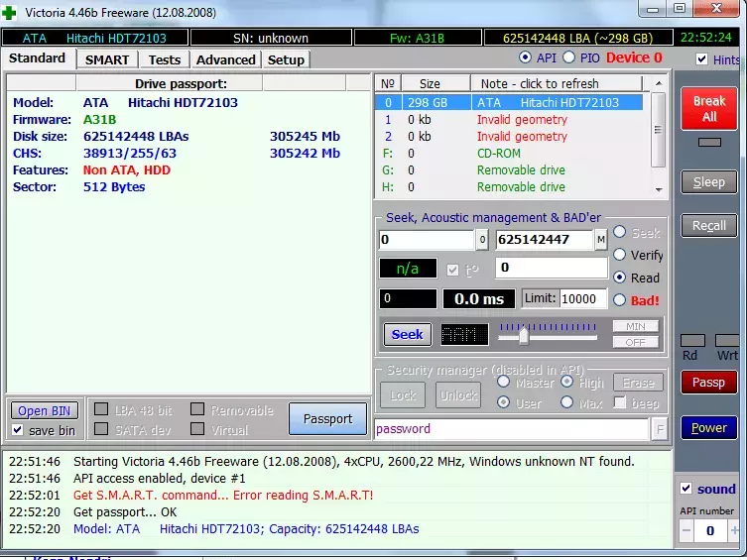This screenshot has height=560, width=747.
Task: Click the № column header
Action: [388, 83]
